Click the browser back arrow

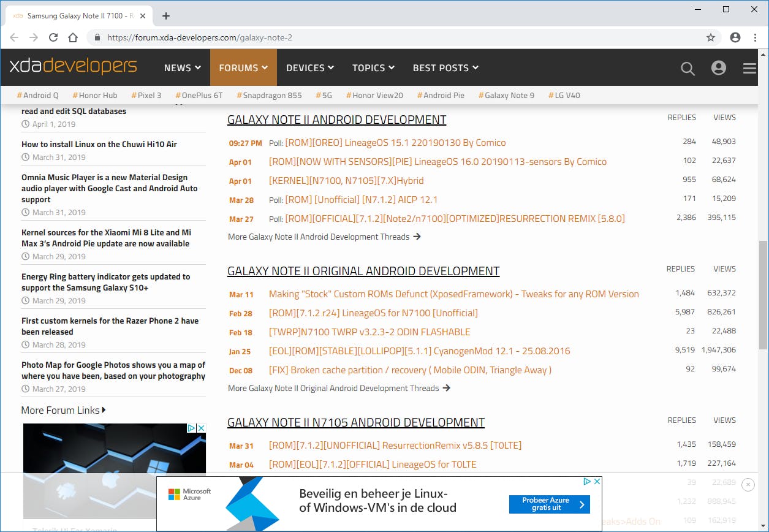[x=15, y=37]
